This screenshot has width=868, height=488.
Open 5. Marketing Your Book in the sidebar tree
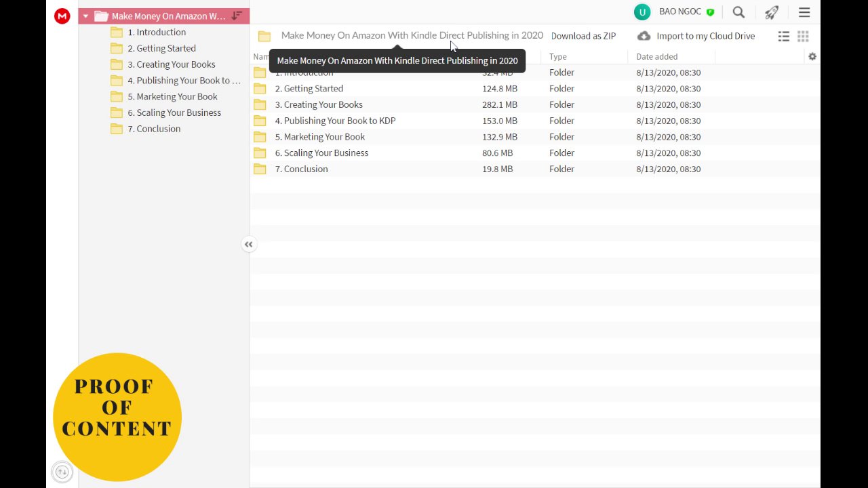(173, 96)
